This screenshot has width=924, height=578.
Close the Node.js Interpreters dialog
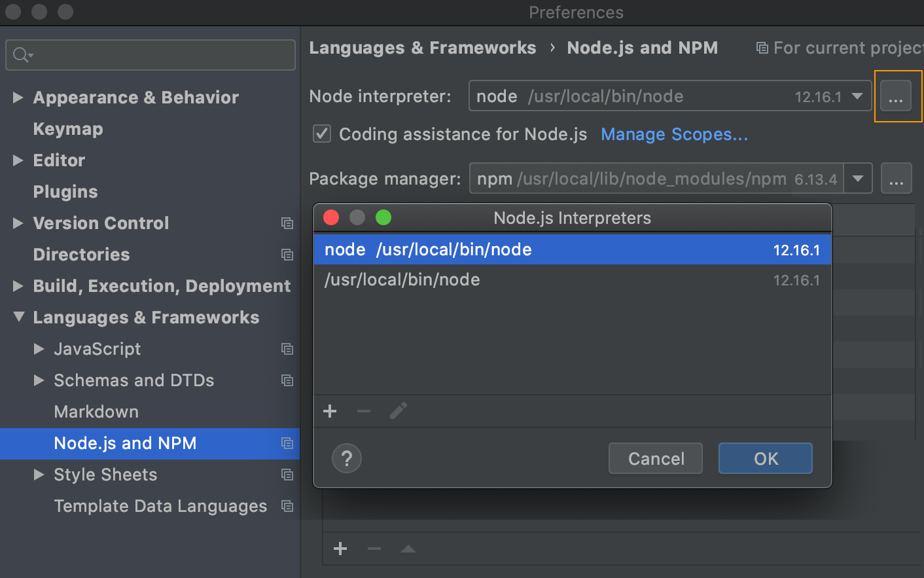pyautogui.click(x=331, y=217)
